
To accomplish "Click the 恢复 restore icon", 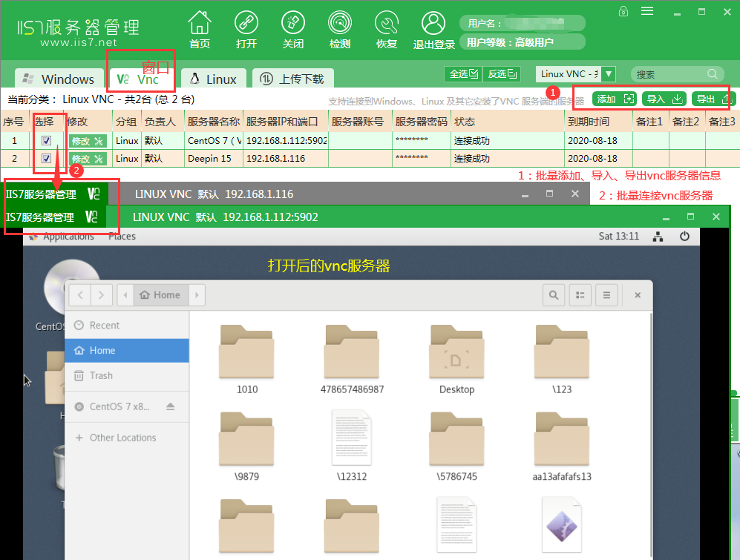I will coord(387,29).
